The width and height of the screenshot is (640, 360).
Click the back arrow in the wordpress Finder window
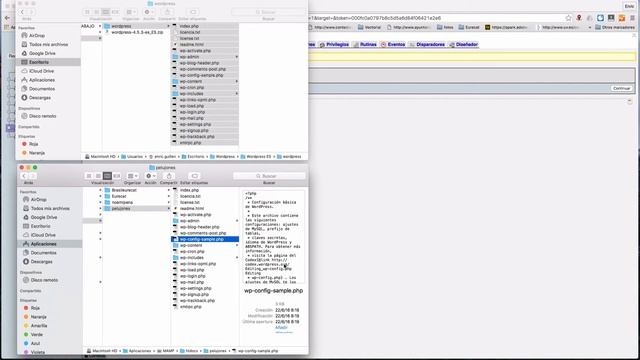coord(22,12)
